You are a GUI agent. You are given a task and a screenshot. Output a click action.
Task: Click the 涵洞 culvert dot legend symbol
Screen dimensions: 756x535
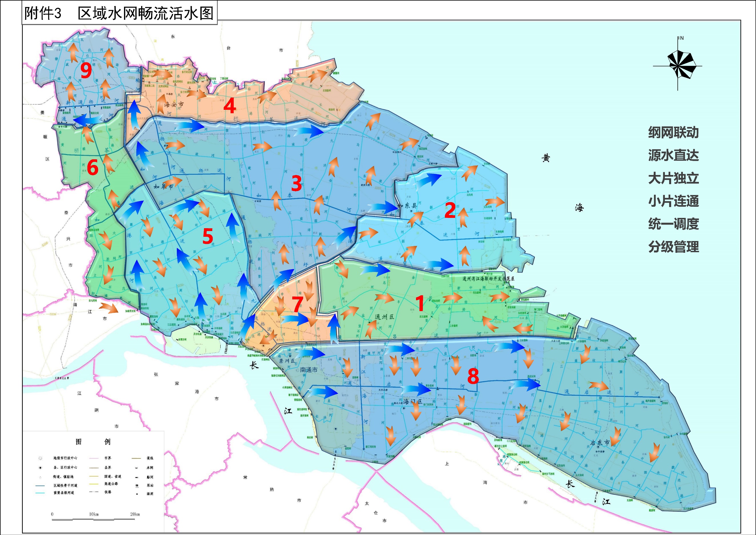(x=137, y=494)
